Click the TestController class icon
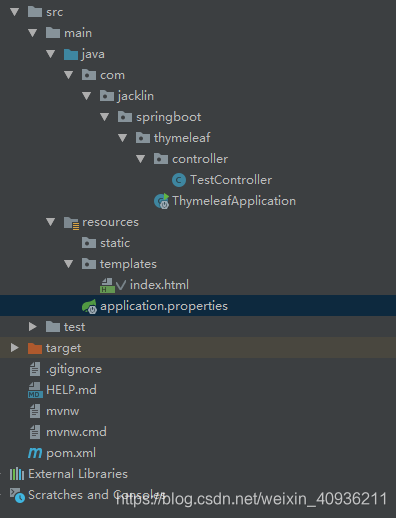The width and height of the screenshot is (396, 518). pos(179,180)
